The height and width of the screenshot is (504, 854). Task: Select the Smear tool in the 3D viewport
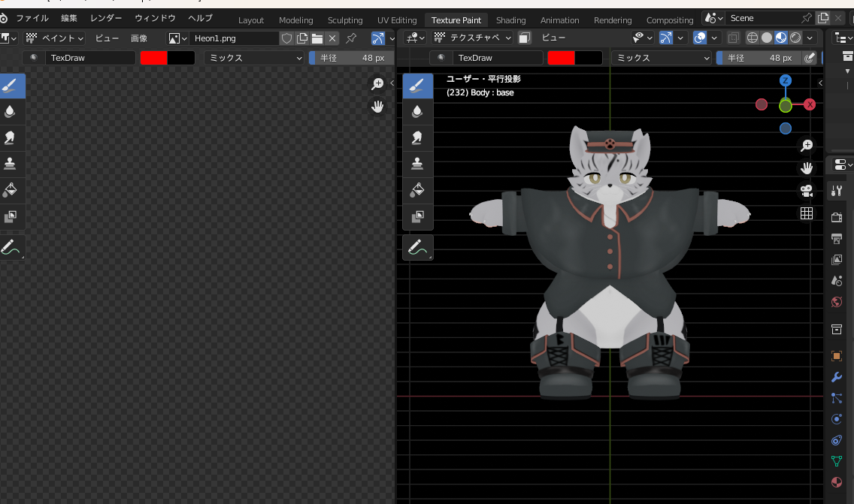tap(418, 137)
